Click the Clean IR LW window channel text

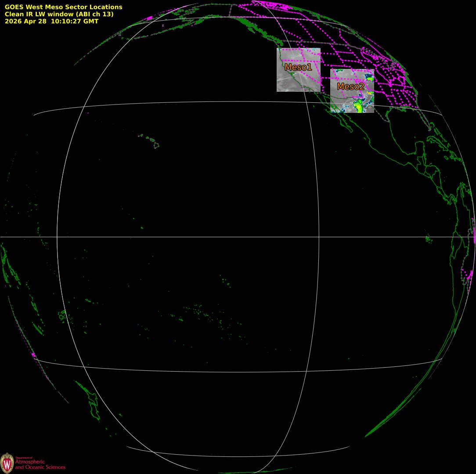[59, 14]
